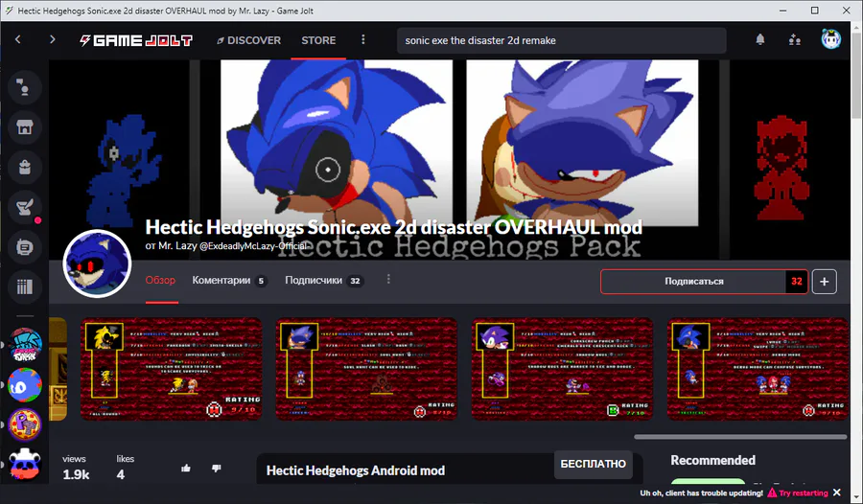Image resolution: width=863 pixels, height=504 pixels.
Task: Open the sidebar backpack icon
Action: tap(25, 168)
